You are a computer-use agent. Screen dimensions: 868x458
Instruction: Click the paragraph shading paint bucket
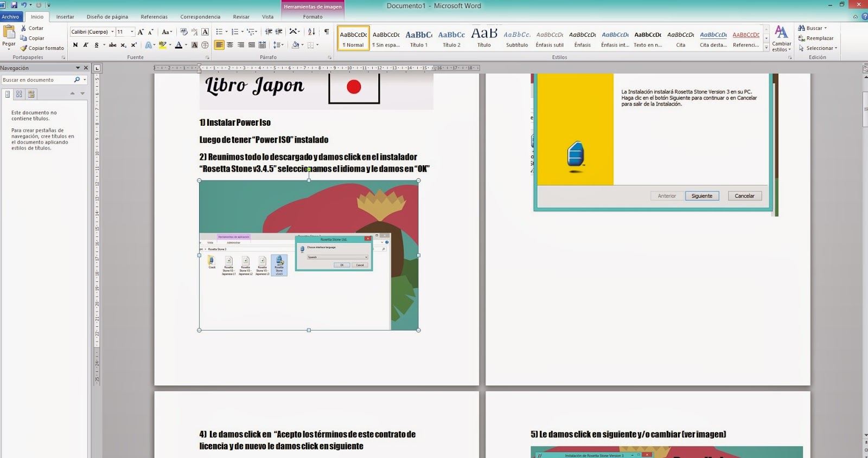point(295,45)
